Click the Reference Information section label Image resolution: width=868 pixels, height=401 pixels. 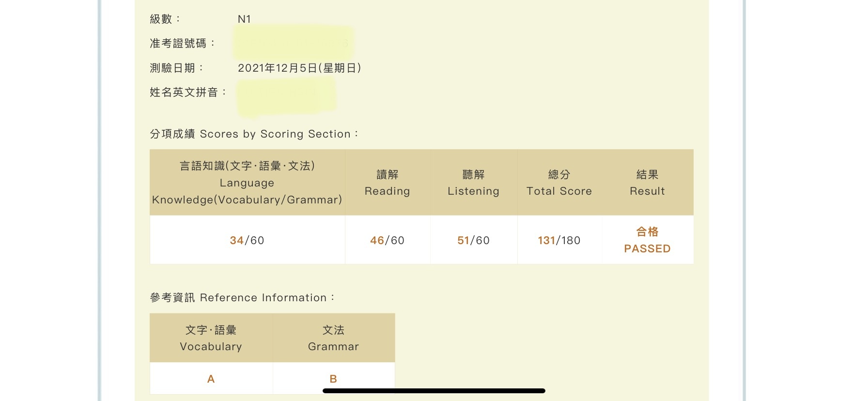pos(242,297)
